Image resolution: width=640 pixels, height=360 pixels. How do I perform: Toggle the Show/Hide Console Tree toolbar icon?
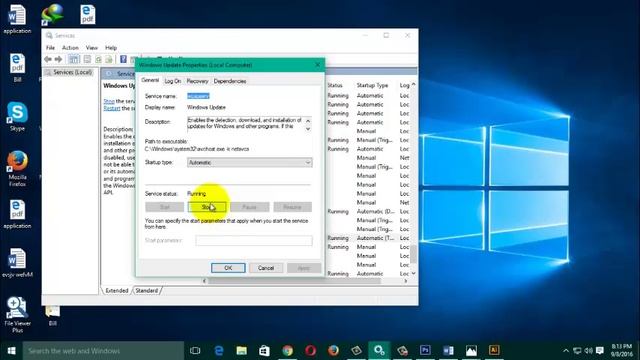coord(73,59)
